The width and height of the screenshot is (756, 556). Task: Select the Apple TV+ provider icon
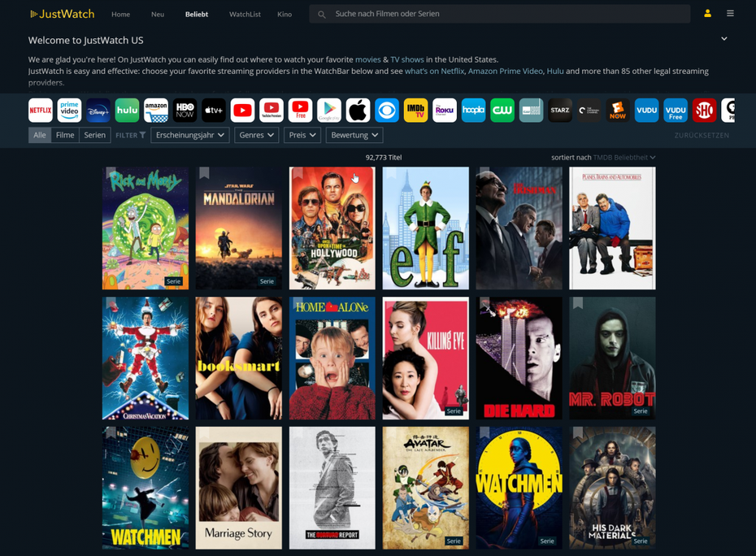(x=214, y=111)
